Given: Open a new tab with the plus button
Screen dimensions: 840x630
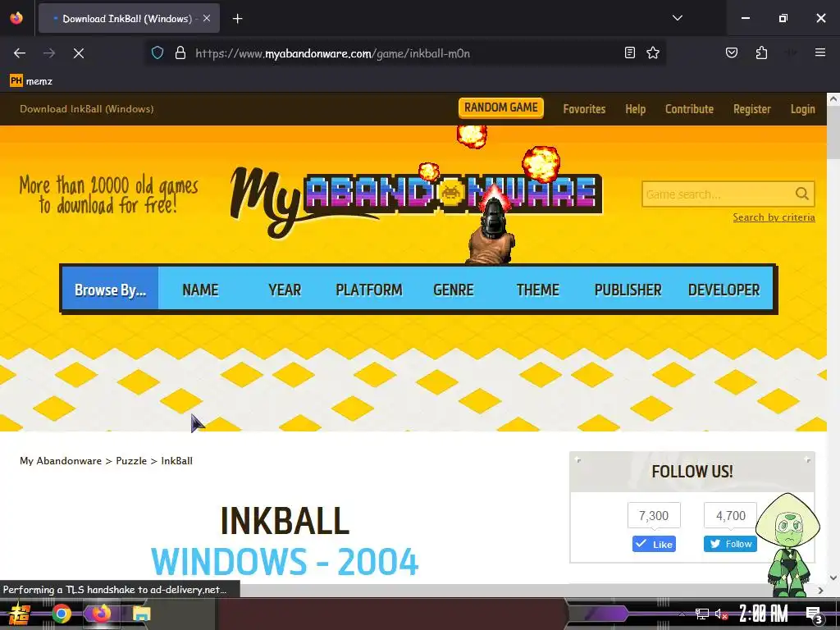Looking at the screenshot, I should [237, 19].
